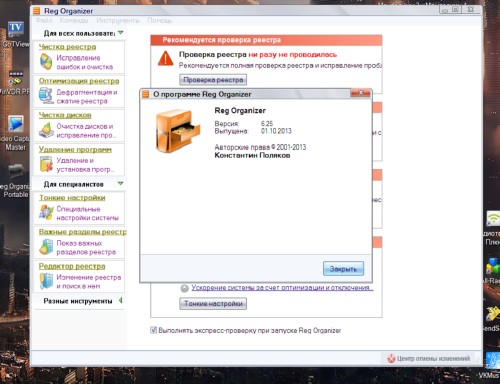Click the Reg Organizer cabinet logo
Screen dimensions: 500x384
pyautogui.click(x=178, y=131)
